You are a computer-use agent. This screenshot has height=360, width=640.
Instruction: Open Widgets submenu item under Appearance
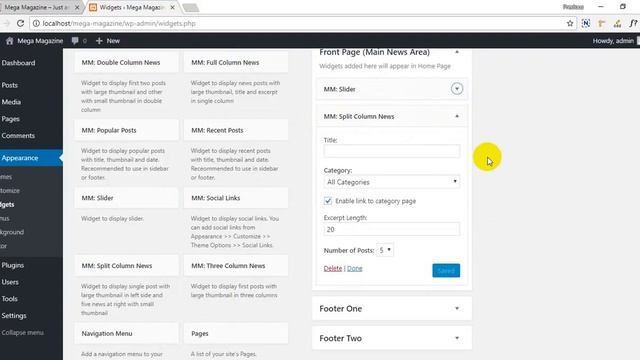tap(7, 204)
